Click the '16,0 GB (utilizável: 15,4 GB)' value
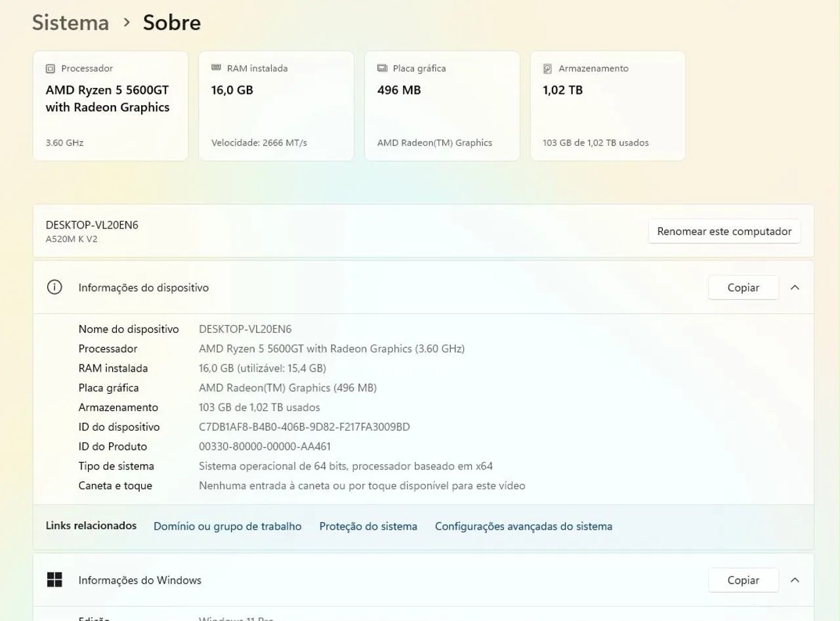Screen dimensions: 840x621 262,368
